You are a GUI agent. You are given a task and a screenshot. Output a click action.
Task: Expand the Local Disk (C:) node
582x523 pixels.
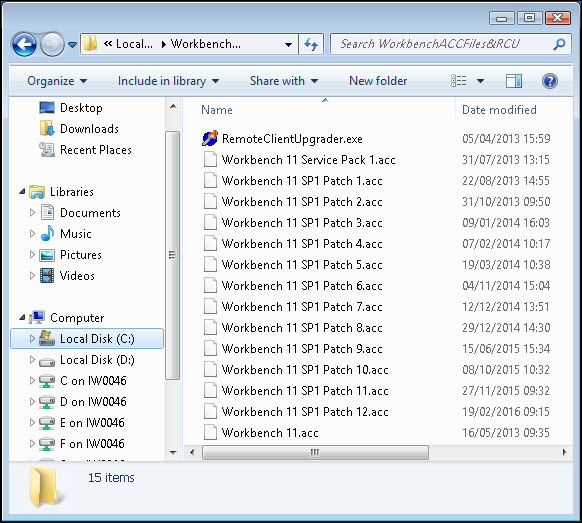(x=32, y=338)
